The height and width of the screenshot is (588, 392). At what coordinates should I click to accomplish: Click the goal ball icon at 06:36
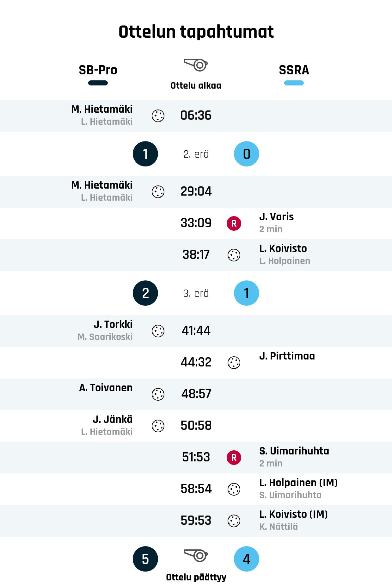[158, 116]
